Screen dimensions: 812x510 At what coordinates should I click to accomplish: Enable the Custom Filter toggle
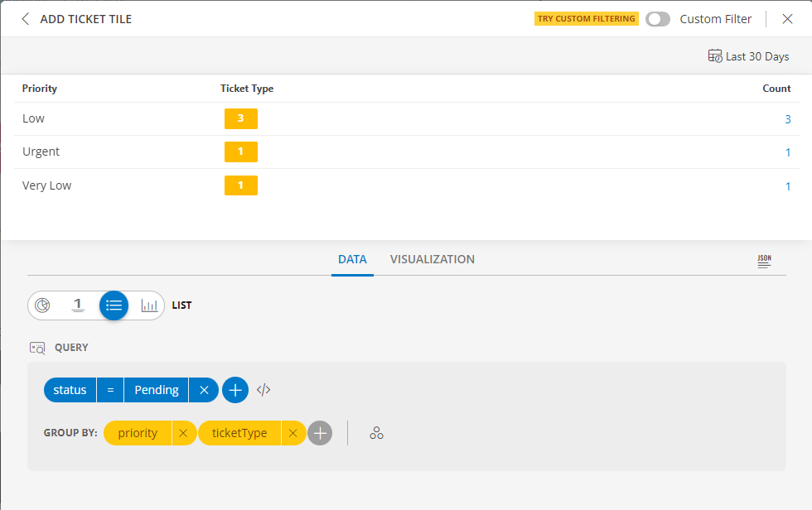[x=658, y=18]
